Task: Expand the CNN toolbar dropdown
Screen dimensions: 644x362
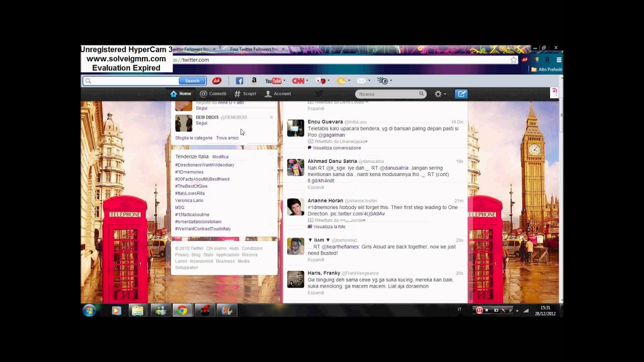Action: [307, 81]
